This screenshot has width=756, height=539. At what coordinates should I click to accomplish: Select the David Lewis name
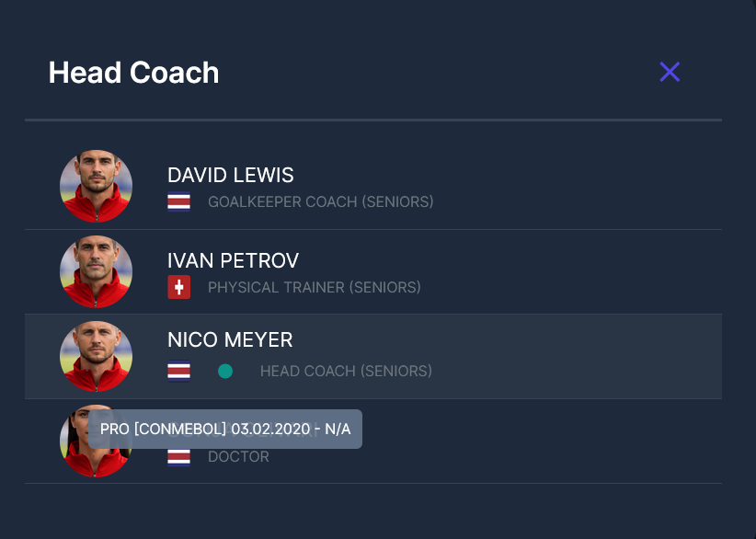coord(230,175)
